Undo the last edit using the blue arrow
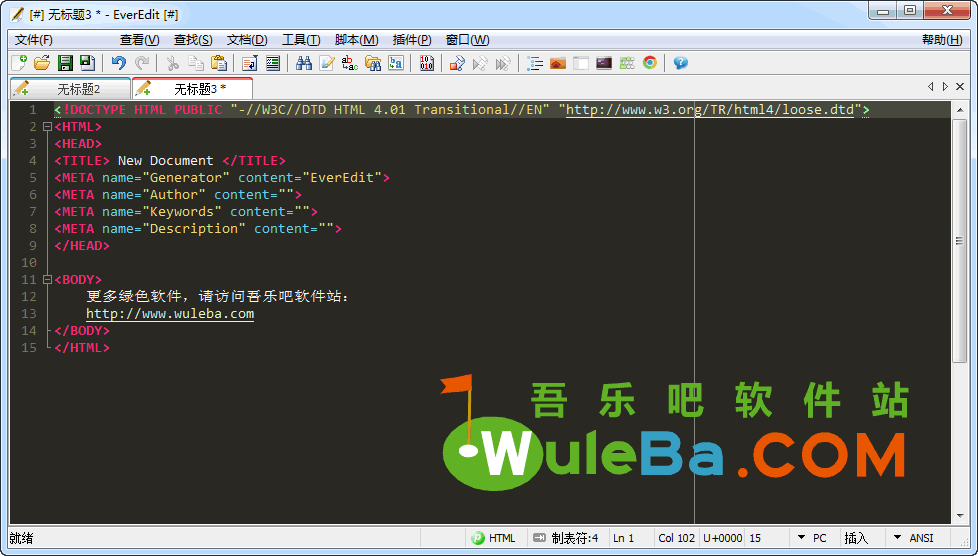This screenshot has height=556, width=978. (x=119, y=62)
